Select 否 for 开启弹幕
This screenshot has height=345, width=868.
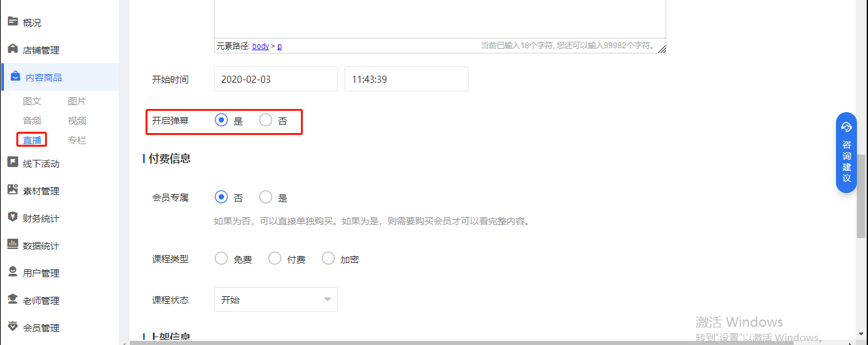(x=266, y=120)
